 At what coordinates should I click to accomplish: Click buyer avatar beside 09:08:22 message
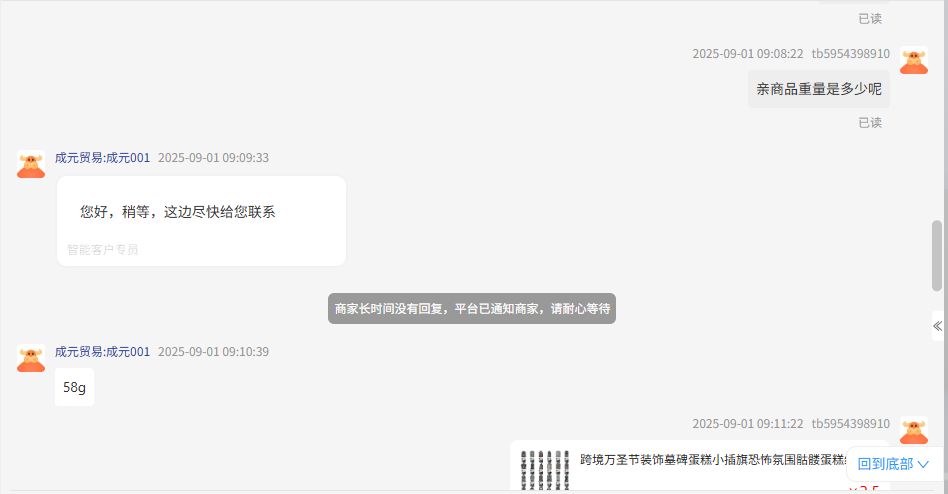click(x=914, y=60)
